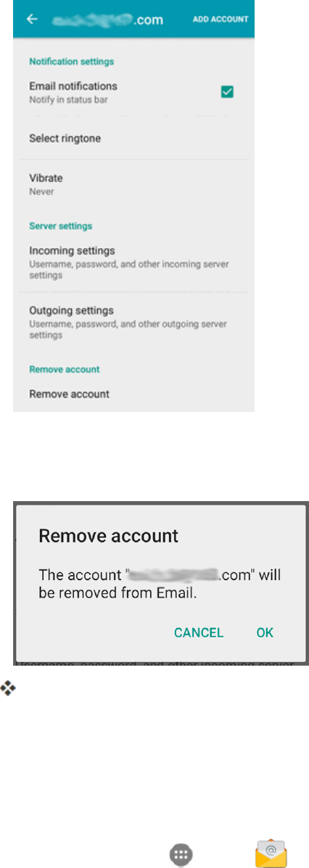Tap ADD ACCOUNT in the header
The width and height of the screenshot is (309, 868).
click(x=221, y=20)
